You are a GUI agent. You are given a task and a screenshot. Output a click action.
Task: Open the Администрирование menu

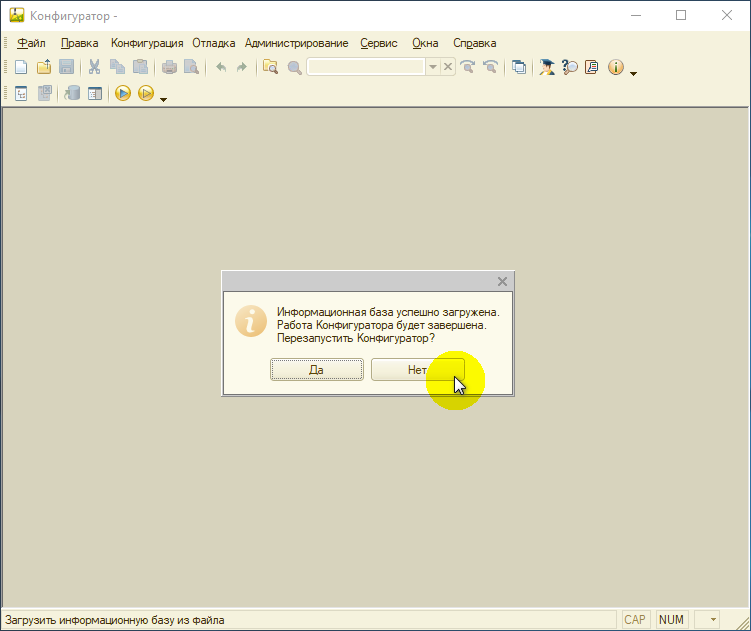point(296,43)
